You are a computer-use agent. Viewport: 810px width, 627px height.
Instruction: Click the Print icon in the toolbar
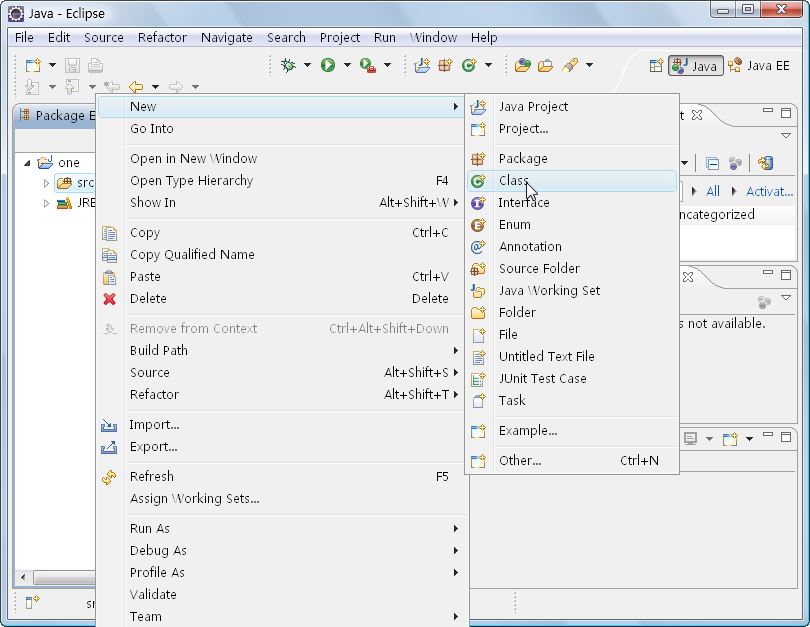[95, 65]
